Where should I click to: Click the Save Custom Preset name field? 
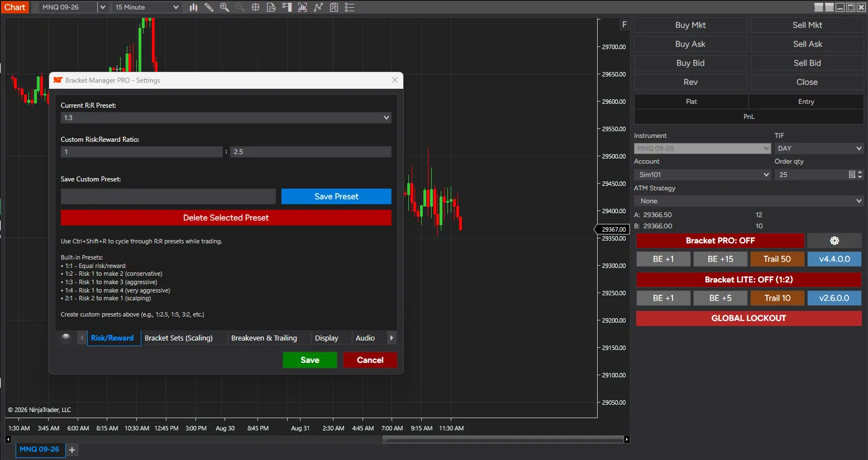click(168, 197)
